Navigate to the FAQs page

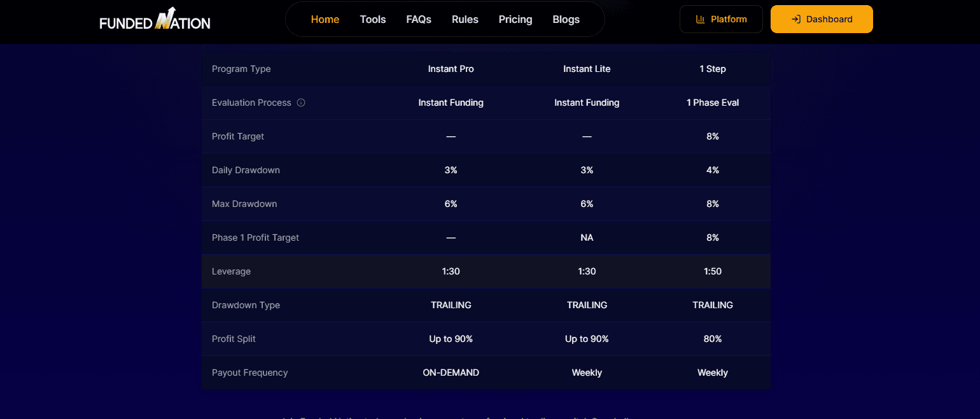point(419,19)
